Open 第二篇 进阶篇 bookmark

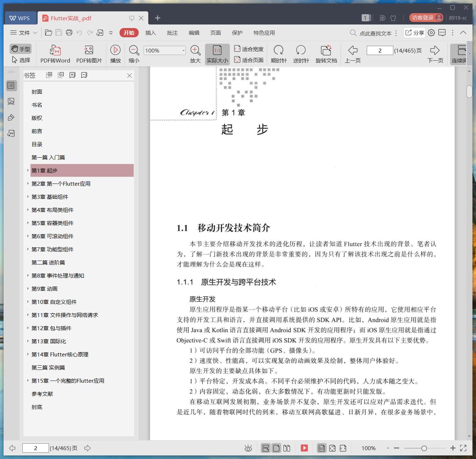tap(48, 262)
